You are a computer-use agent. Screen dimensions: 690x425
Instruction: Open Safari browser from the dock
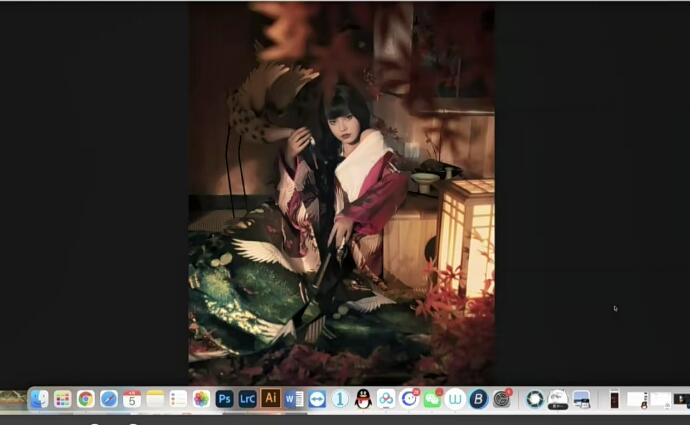109,399
